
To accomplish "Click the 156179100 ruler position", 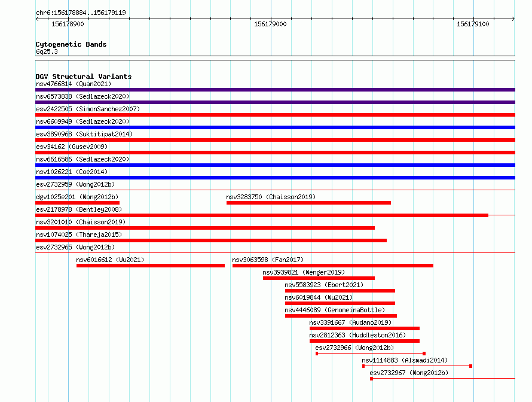I will pyautogui.click(x=473, y=24).
